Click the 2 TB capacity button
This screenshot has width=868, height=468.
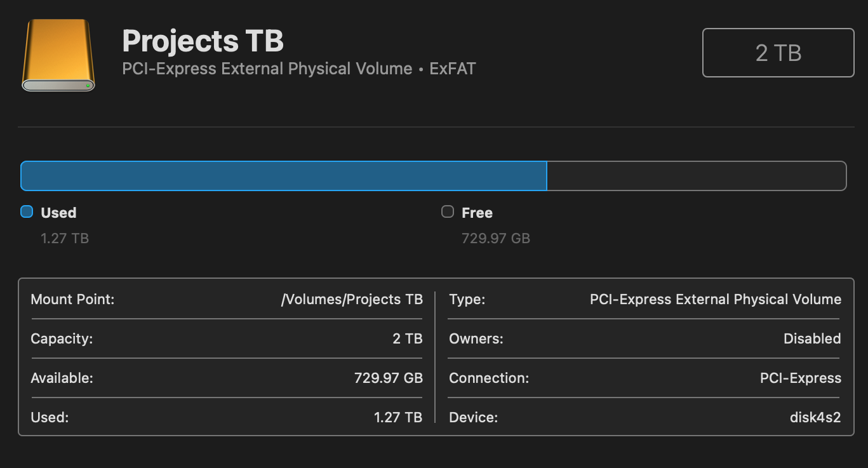[x=777, y=53]
